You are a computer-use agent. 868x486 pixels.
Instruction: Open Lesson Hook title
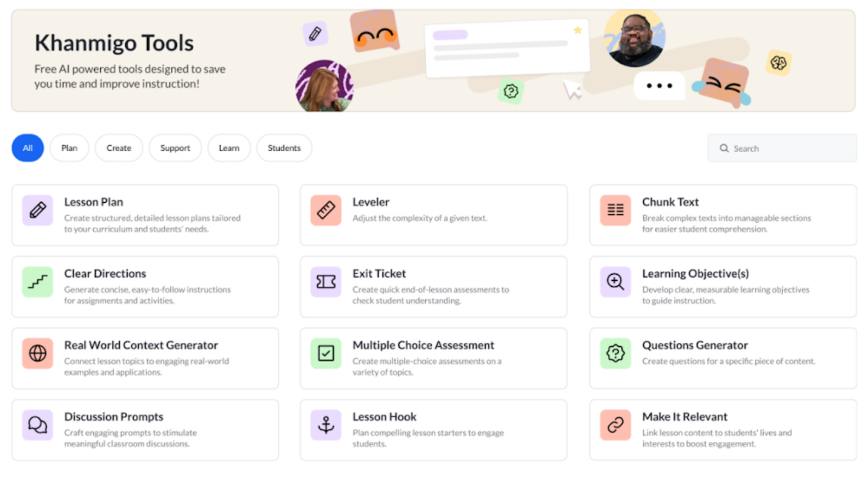tap(385, 416)
